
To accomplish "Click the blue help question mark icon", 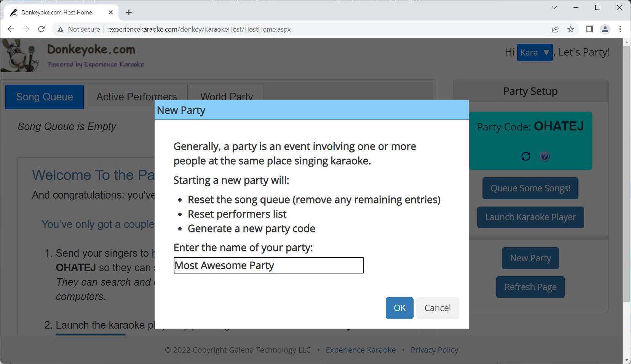I will pyautogui.click(x=545, y=156).
